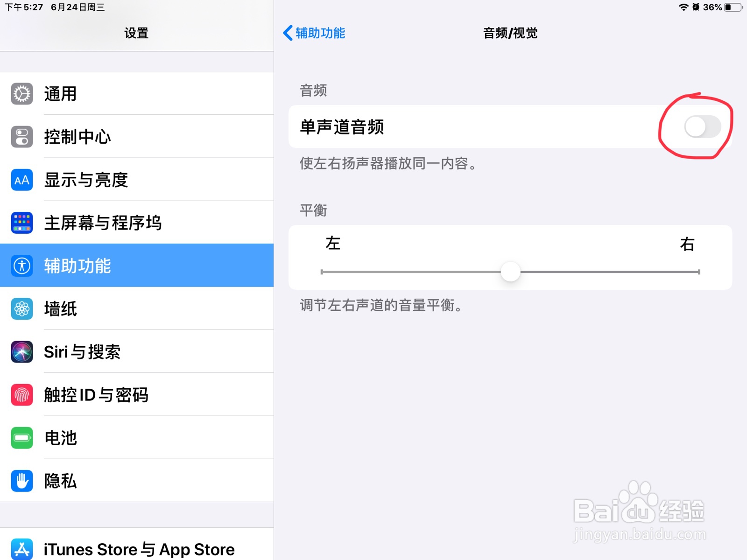Enable the 单声道音频 switch

tap(703, 127)
